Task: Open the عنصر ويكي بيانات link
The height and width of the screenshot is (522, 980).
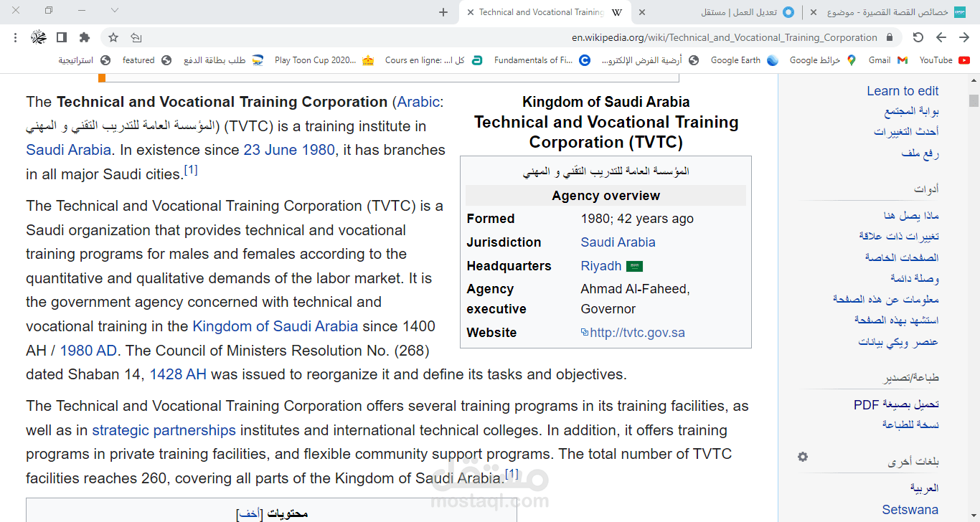Action: coord(898,341)
